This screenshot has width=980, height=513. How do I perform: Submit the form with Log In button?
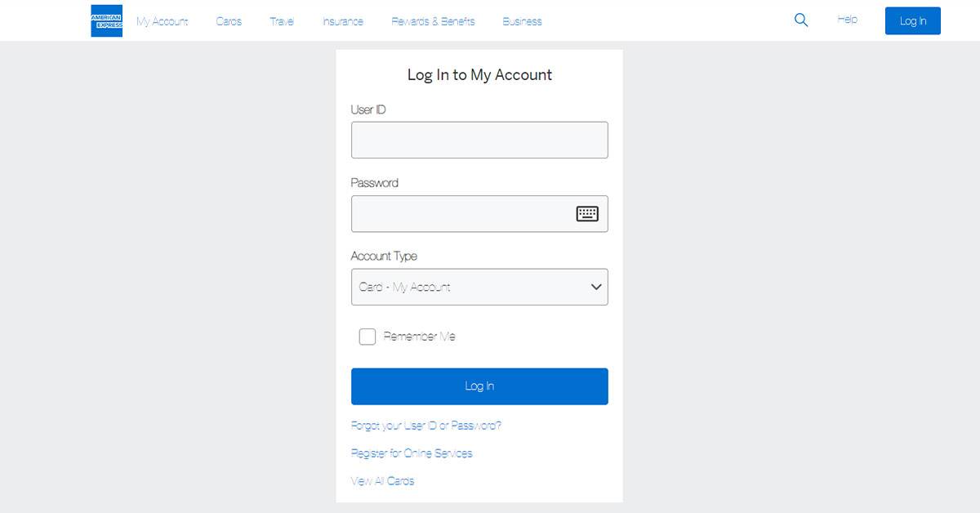(479, 386)
